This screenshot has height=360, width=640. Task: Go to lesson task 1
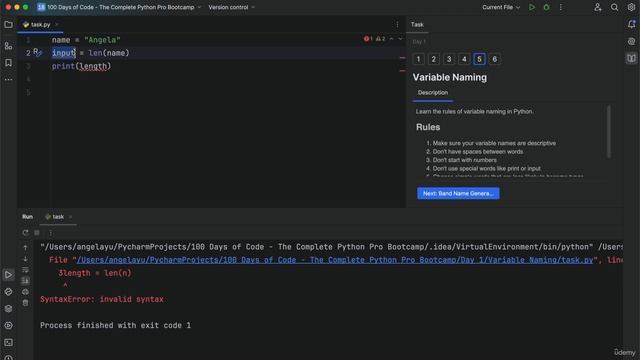coord(418,59)
